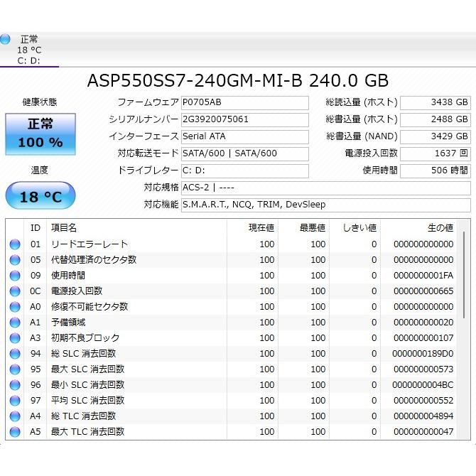
Task: Select the 最大 TLC 消去回数 attribute name
Action: 87,432
